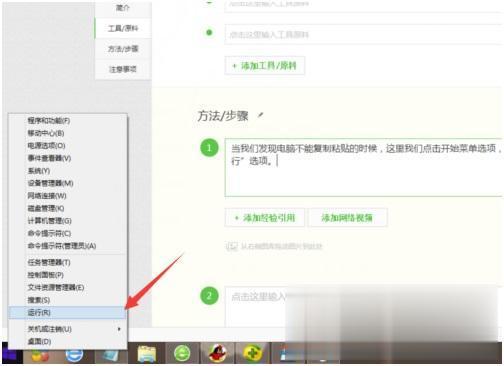Expand the 关机或注销(U) submenu arrow
The image size is (504, 366).
click(119, 329)
